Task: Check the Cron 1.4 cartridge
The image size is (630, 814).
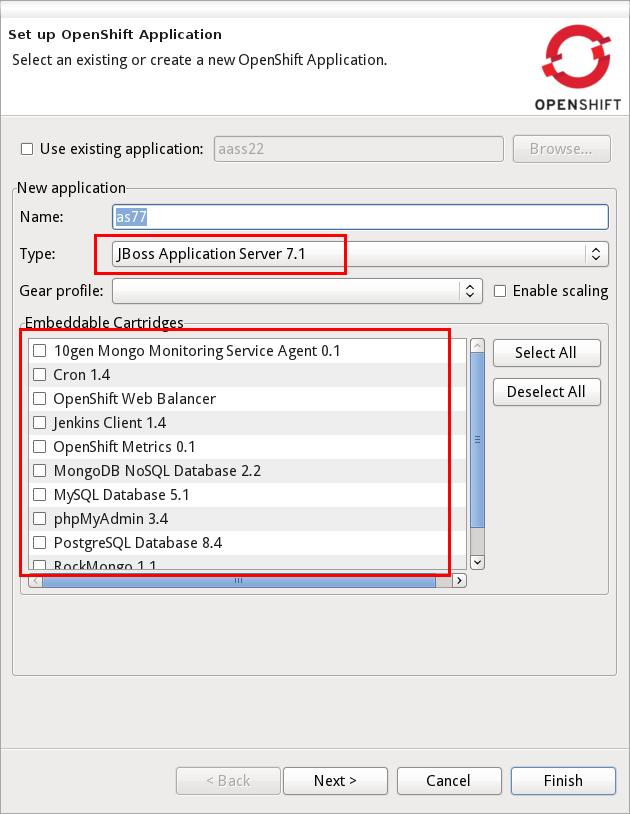Action: pyautogui.click(x=39, y=375)
